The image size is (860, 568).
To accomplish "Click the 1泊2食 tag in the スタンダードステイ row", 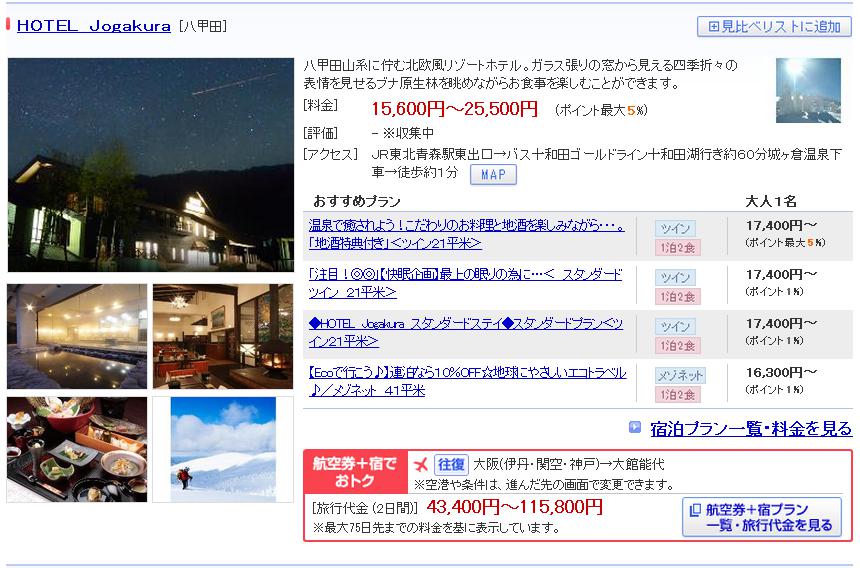I will point(677,346).
